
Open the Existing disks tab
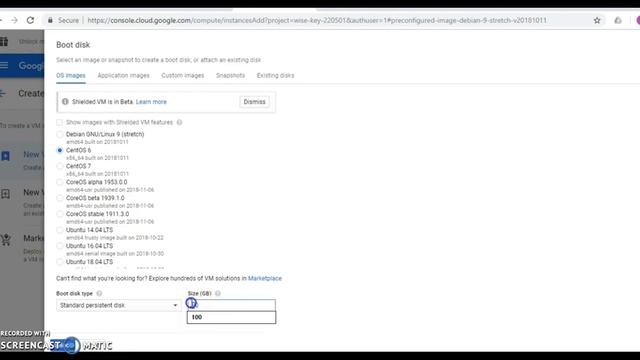click(x=276, y=76)
